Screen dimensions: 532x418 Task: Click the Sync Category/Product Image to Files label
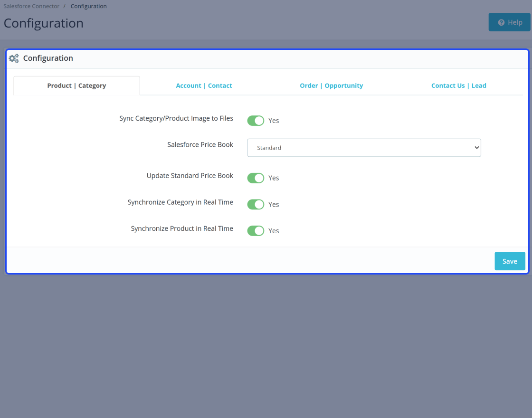[x=176, y=118]
